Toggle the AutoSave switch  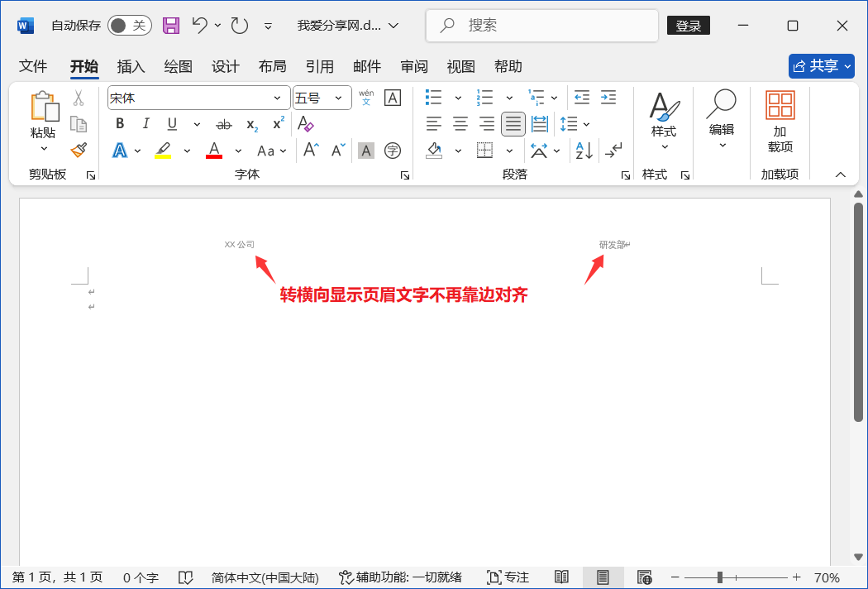click(130, 26)
